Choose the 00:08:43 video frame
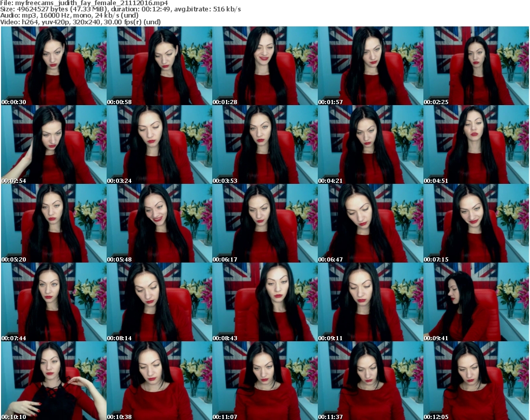 coord(264,302)
